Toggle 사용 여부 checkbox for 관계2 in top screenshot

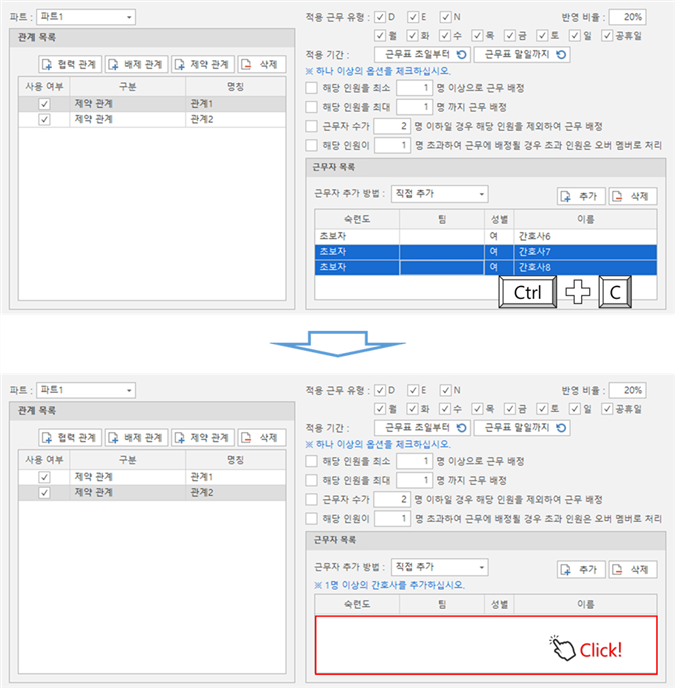[x=44, y=119]
